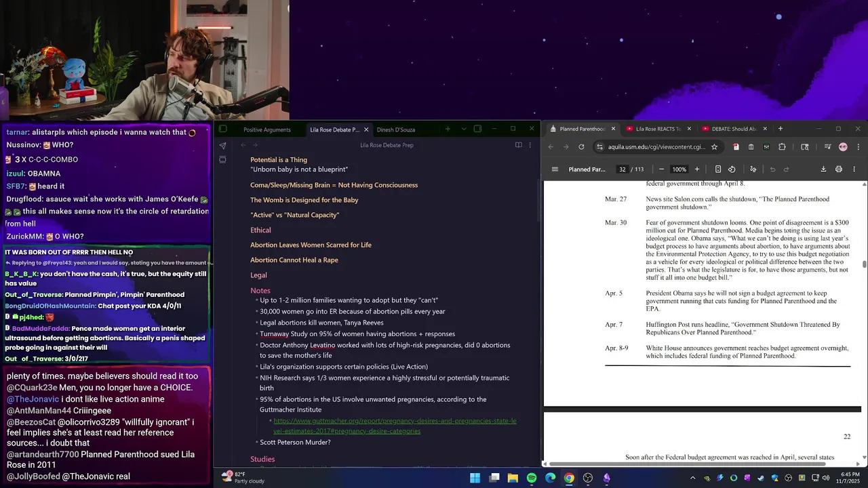Viewport: 868px width, 488px height.
Task: Print the PDF document
Action: click(839, 169)
